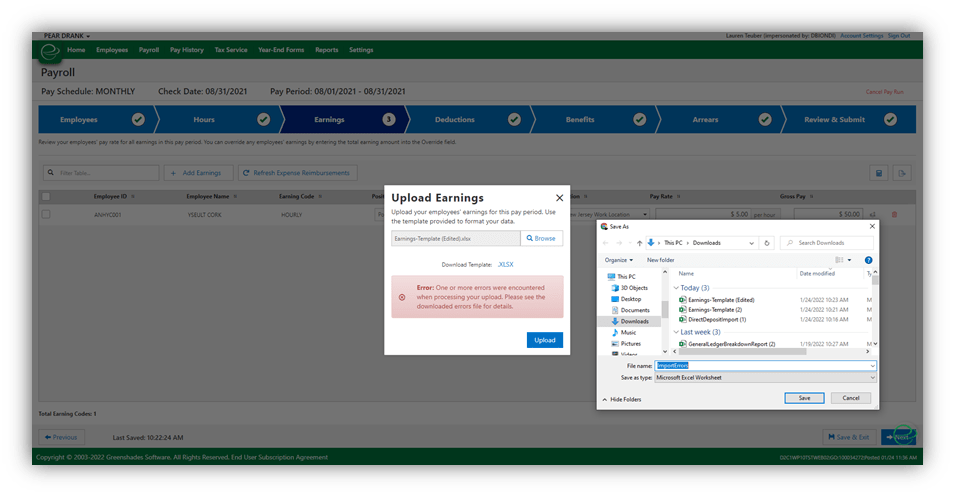The image size is (955, 497).
Task: Click the refresh button in Save As address bar
Action: (766, 242)
